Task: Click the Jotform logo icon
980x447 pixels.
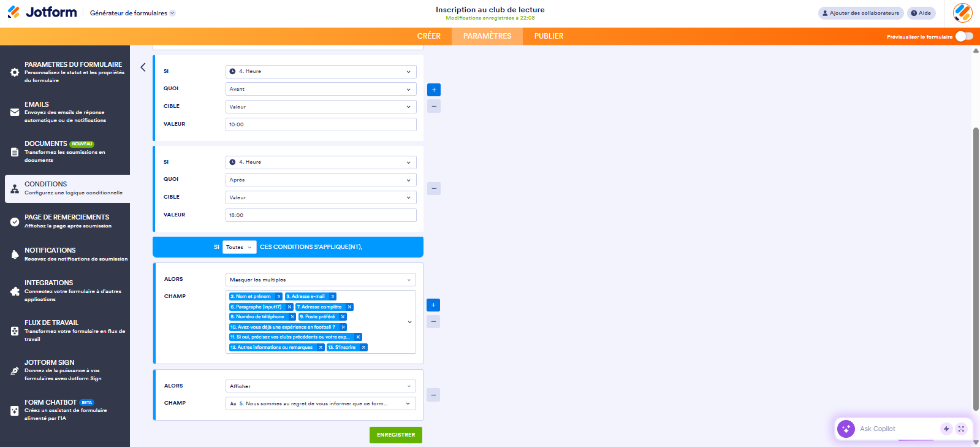Action: click(13, 12)
